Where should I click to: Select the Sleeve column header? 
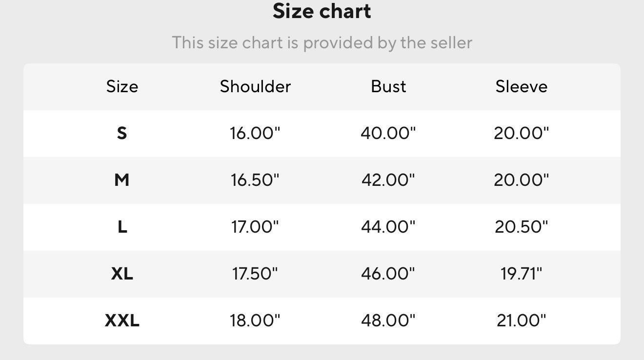point(522,86)
